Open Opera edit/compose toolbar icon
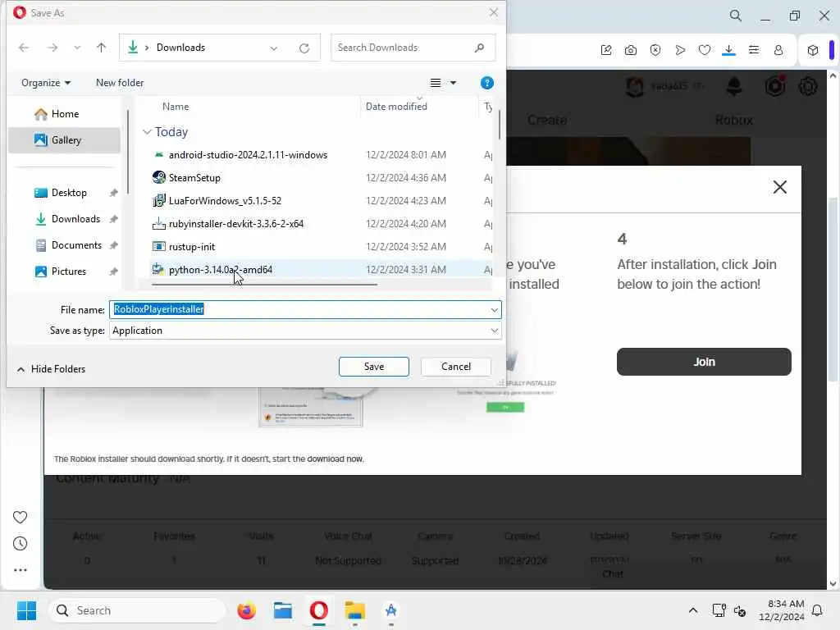Image resolution: width=840 pixels, height=630 pixels. (606, 50)
